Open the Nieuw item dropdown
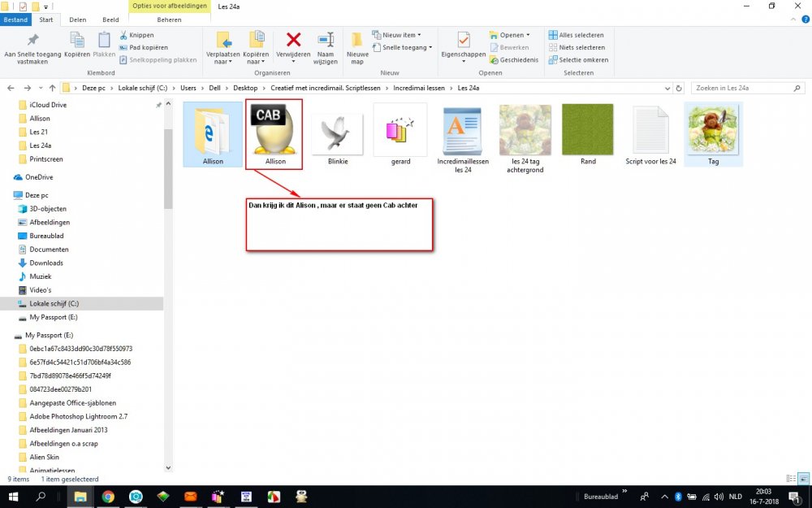The image size is (812, 508). [x=397, y=35]
